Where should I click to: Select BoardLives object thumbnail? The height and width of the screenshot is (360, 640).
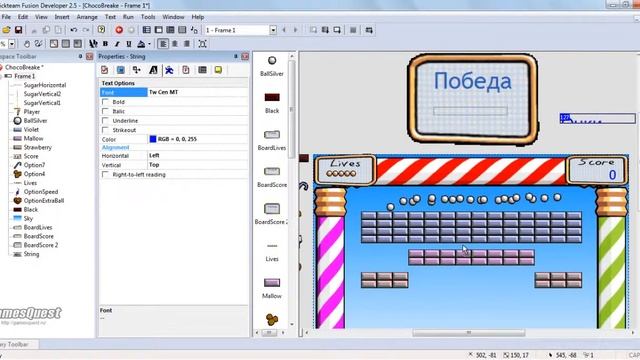272,140
